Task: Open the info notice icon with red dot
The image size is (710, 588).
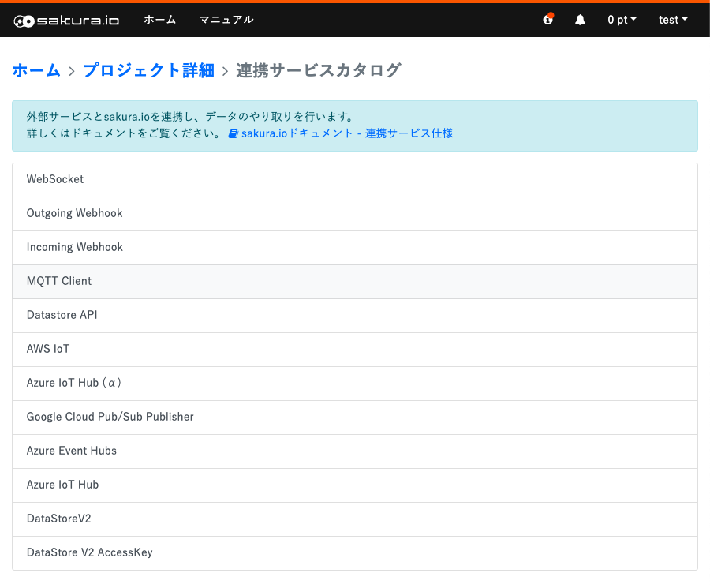Action: [x=548, y=19]
